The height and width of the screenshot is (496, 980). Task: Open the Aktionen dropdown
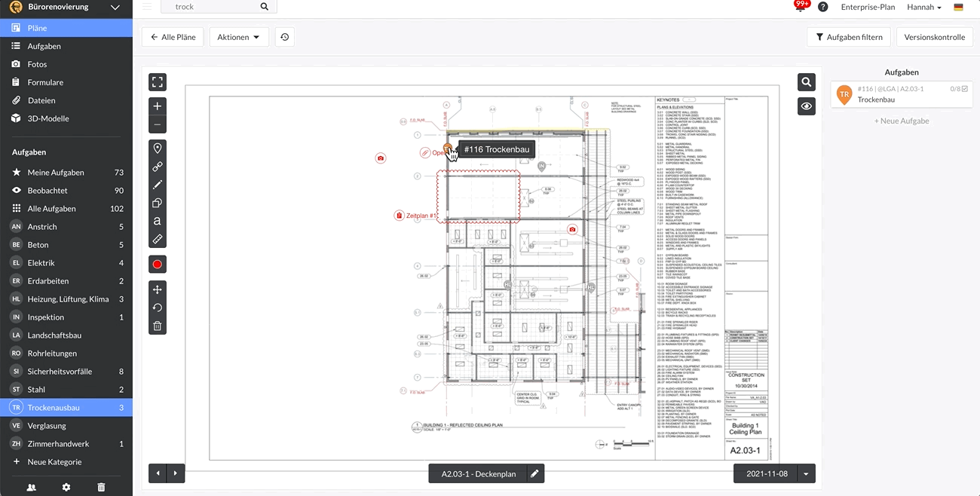tap(238, 37)
